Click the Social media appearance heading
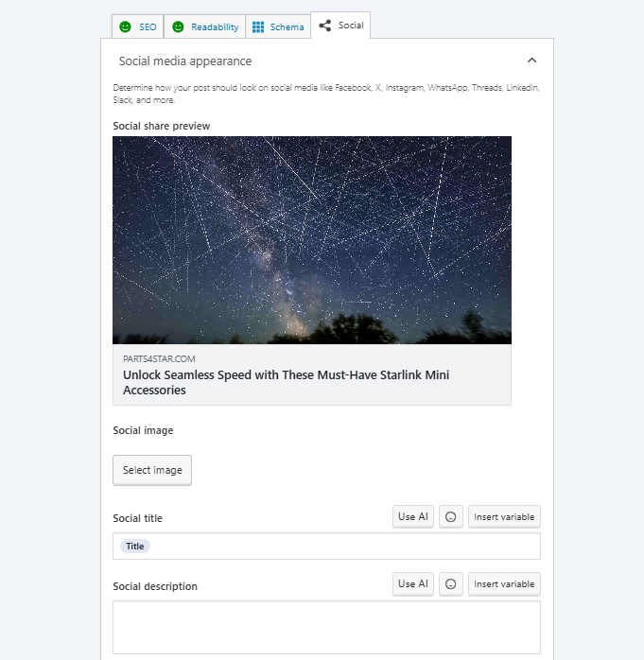 click(x=185, y=61)
